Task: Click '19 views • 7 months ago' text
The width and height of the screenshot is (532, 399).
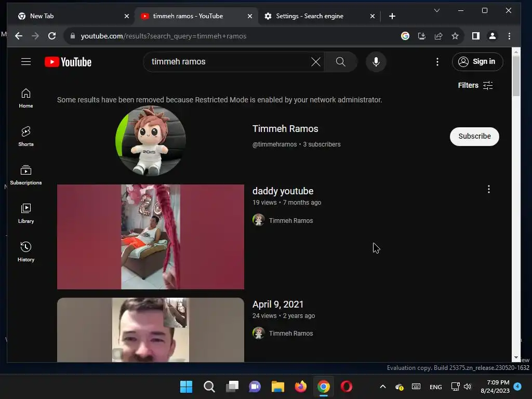Action: click(287, 203)
